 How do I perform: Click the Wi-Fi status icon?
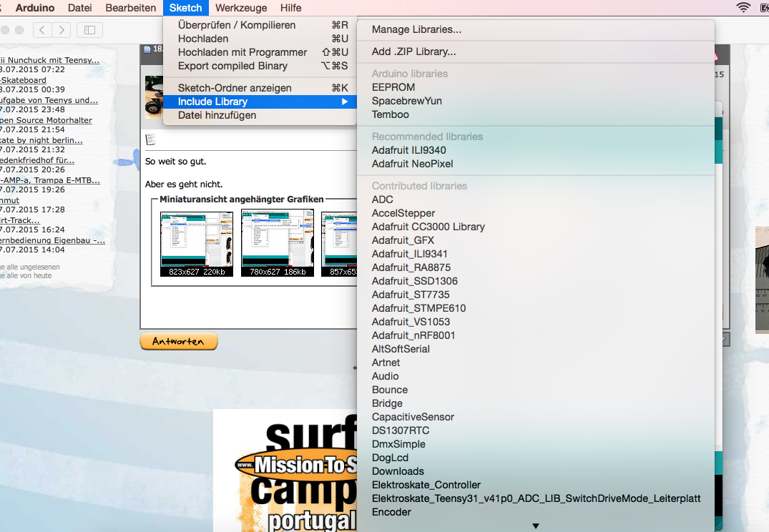click(x=743, y=7)
